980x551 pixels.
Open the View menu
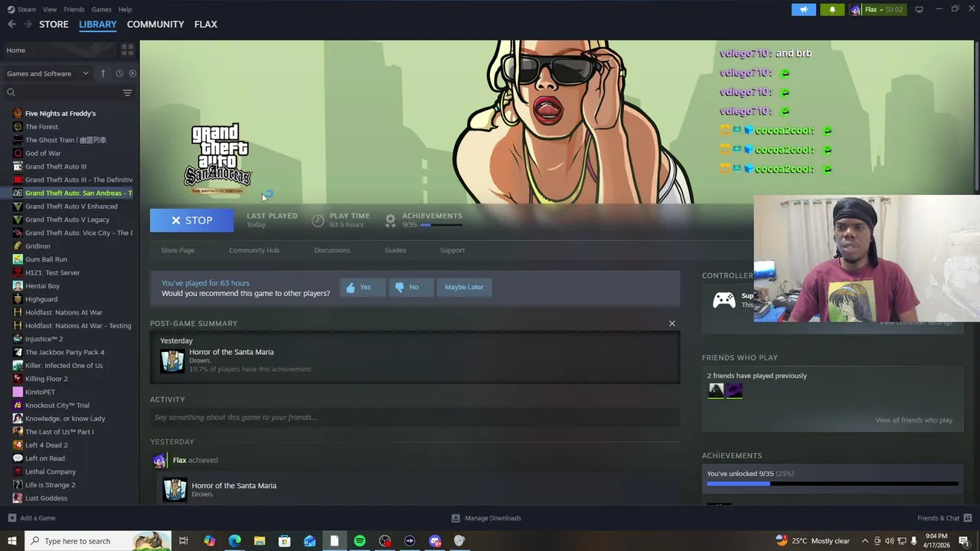pos(50,9)
